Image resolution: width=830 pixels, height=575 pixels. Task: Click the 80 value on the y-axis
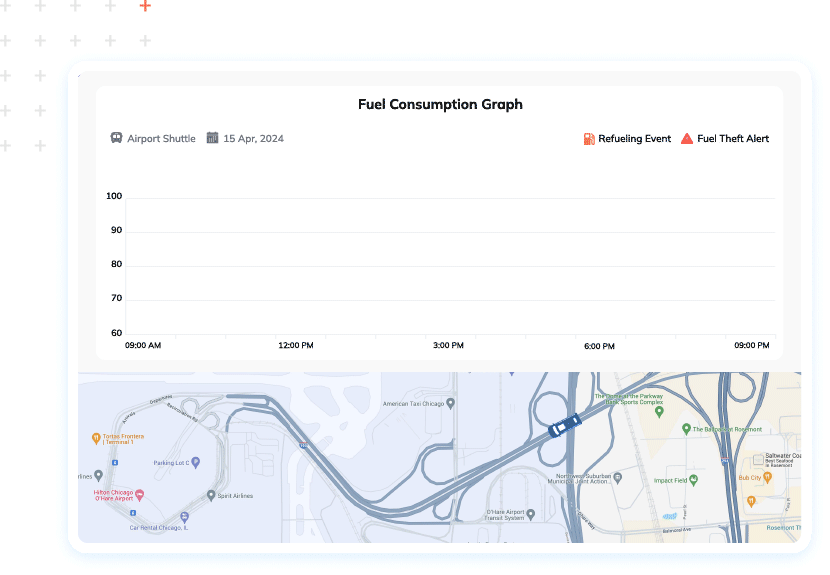pyautogui.click(x=116, y=264)
